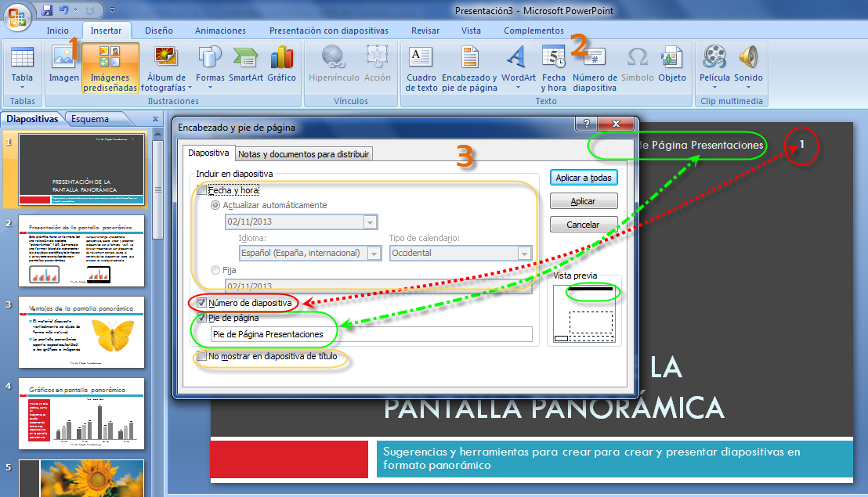Click the Aplicar button
This screenshot has width=868, height=497.
[x=584, y=201]
